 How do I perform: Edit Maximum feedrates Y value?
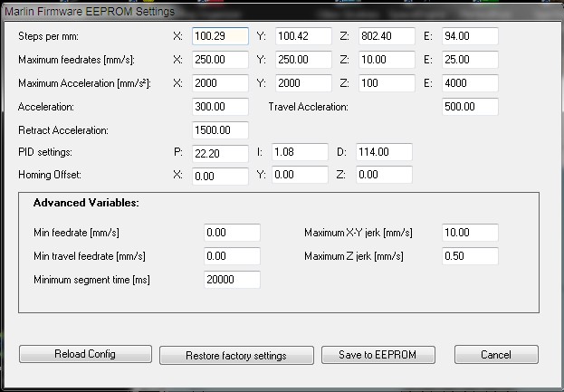point(303,60)
